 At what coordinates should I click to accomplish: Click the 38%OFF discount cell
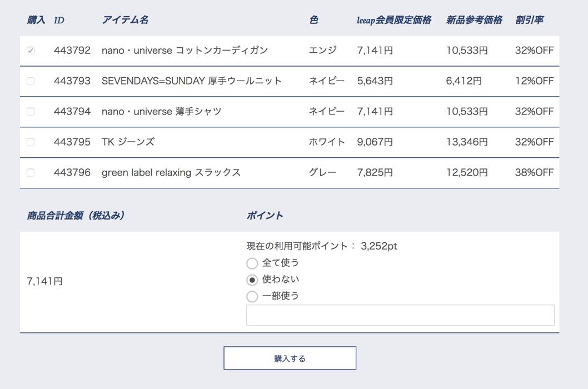(534, 173)
